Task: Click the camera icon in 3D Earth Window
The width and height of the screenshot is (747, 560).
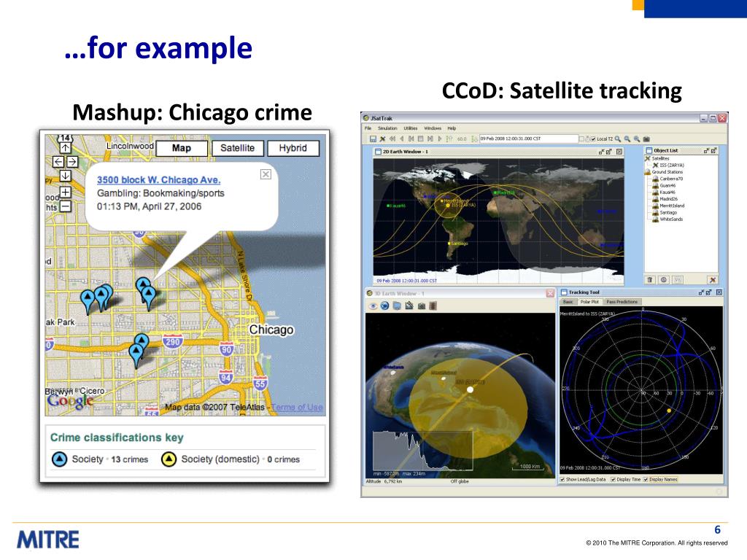Action: pos(421,306)
